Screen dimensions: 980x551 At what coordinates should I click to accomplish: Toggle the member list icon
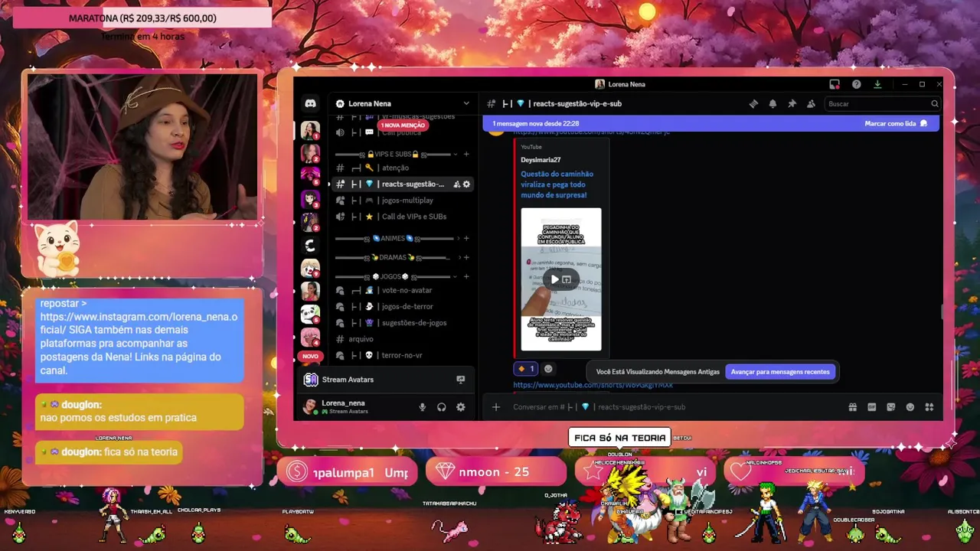click(811, 103)
